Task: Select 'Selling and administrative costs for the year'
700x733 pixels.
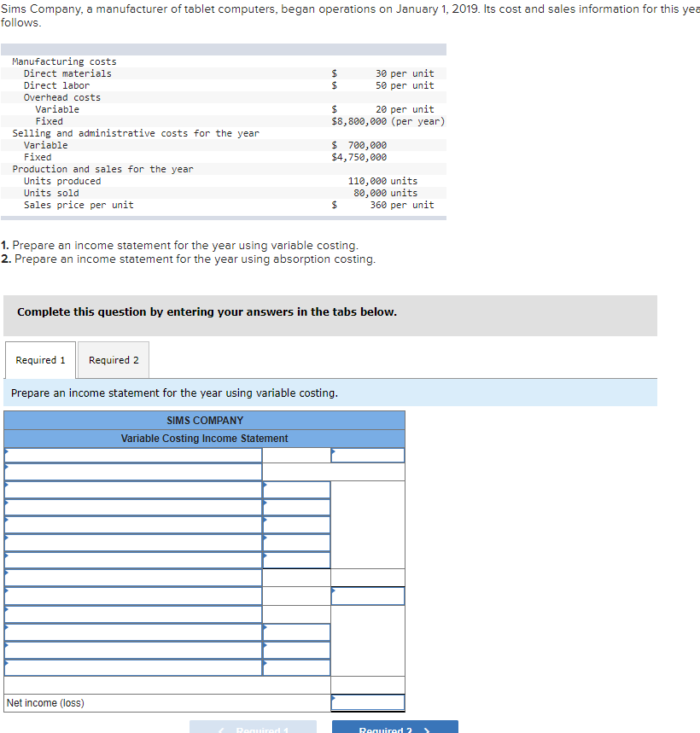Action: (x=136, y=133)
